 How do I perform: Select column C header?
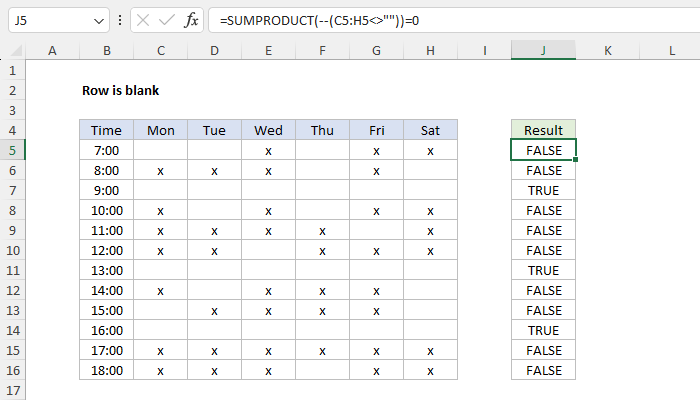tap(161, 50)
